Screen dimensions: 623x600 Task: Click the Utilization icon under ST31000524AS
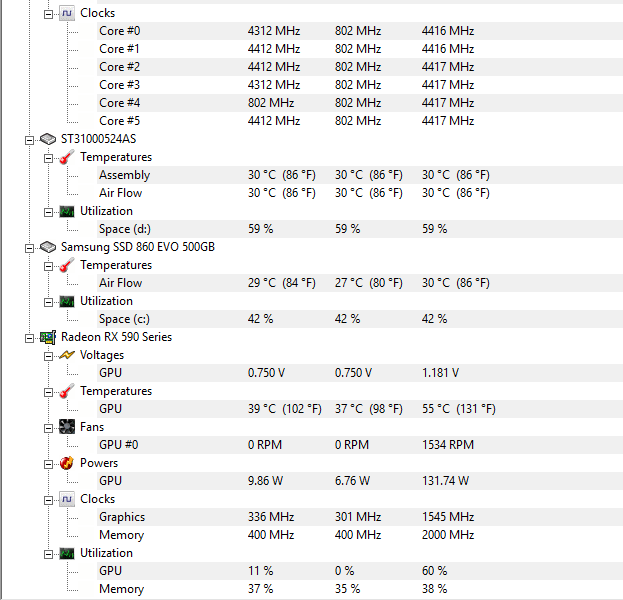pyautogui.click(x=66, y=211)
